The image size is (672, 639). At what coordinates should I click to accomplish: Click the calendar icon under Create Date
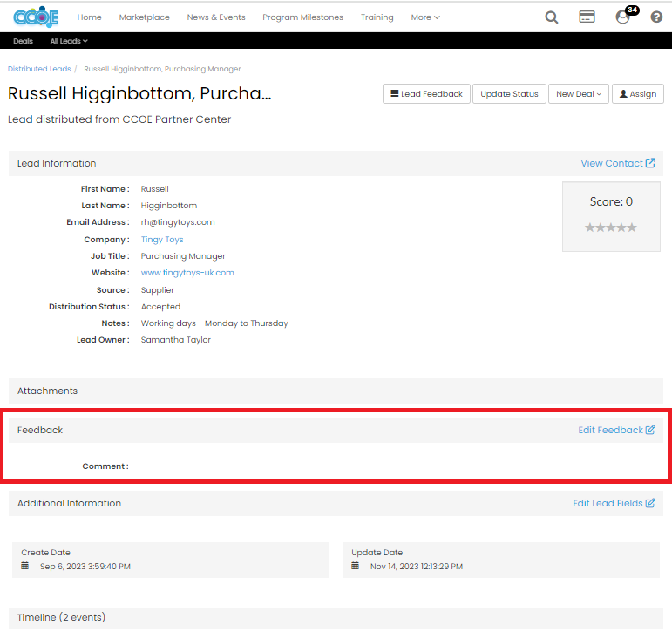25,566
